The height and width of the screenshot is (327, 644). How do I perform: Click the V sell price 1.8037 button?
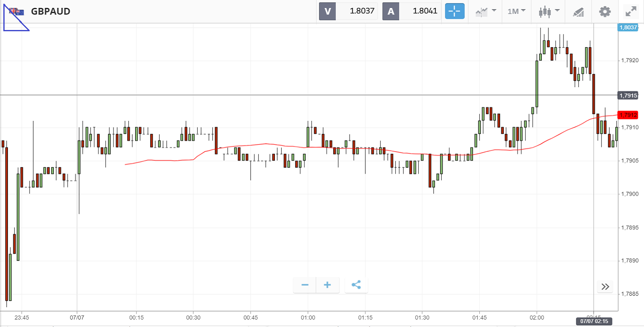tap(348, 11)
